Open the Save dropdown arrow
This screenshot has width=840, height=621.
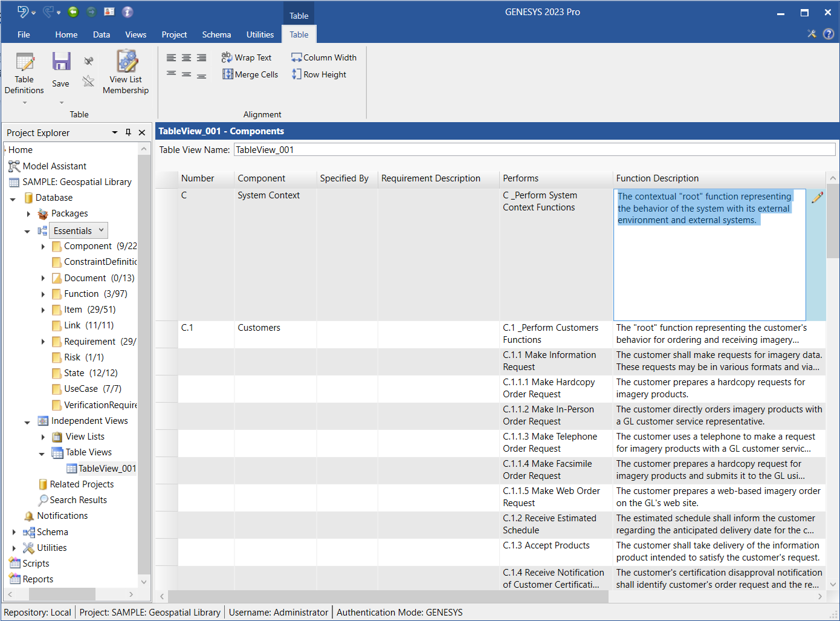62,103
